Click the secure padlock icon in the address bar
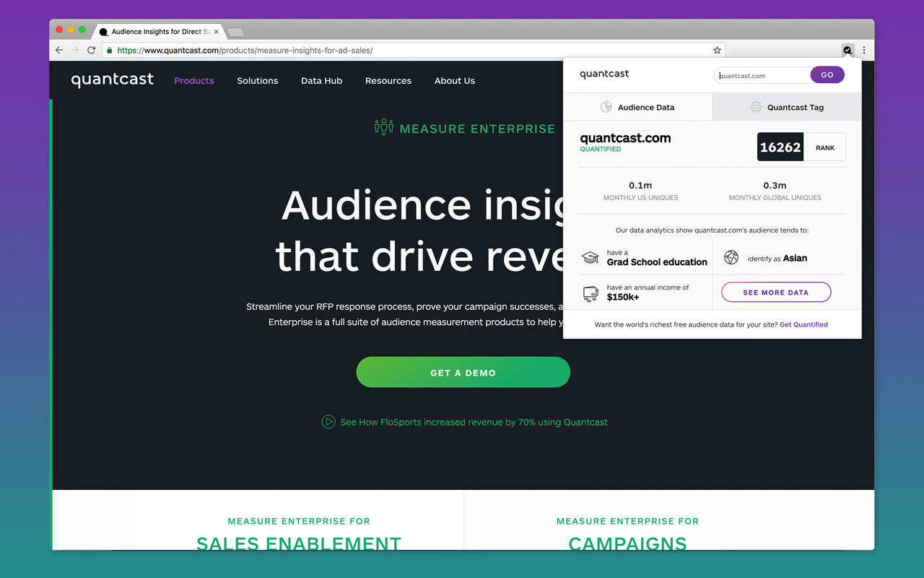 click(109, 51)
